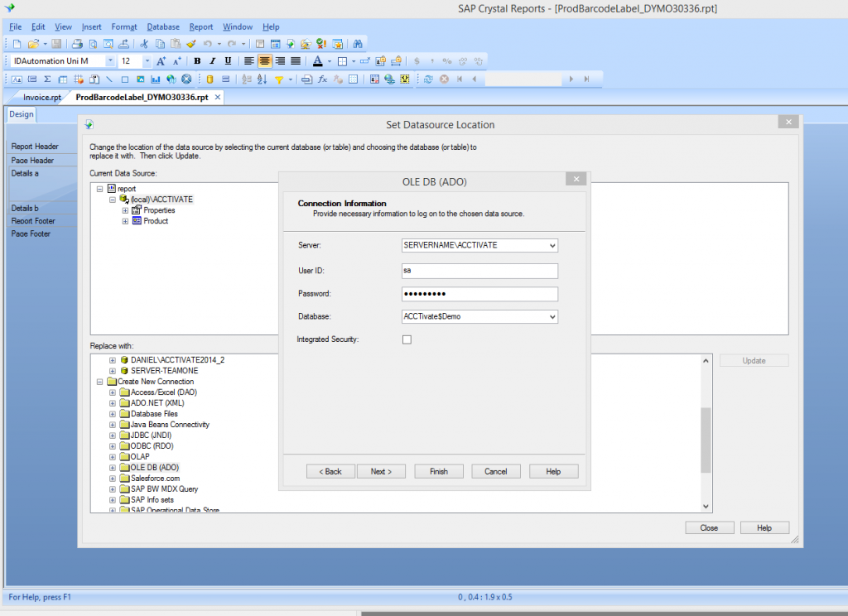848x616 pixels.
Task: Expand the DANIEL\ACCTIVATE2014_2 connection
Action: [x=113, y=360]
